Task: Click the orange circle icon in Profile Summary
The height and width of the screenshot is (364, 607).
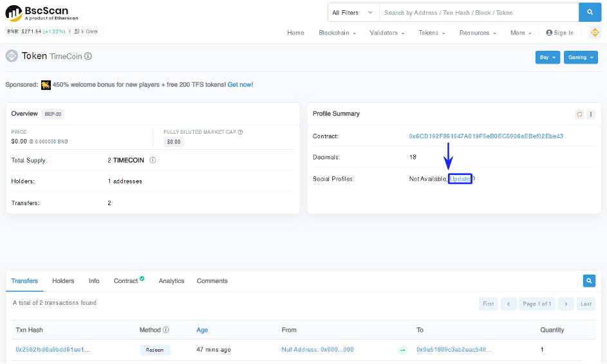Action: [x=579, y=114]
